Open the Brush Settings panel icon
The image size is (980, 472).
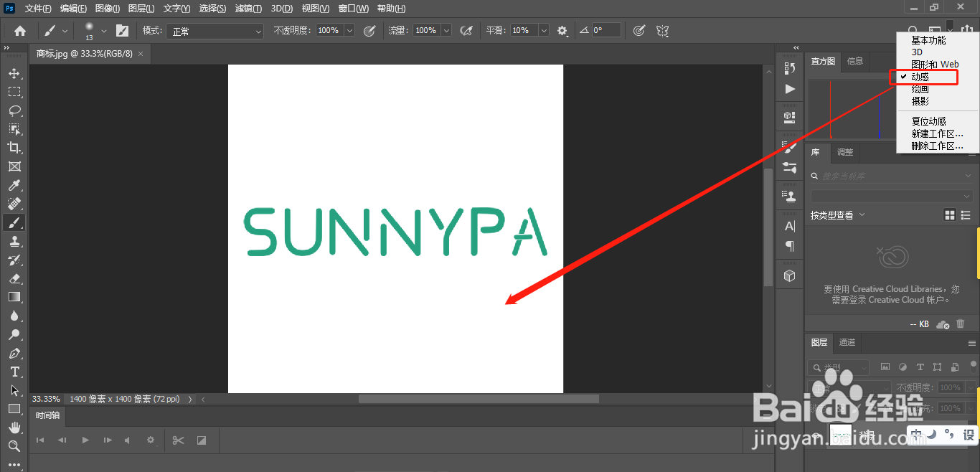point(790,147)
